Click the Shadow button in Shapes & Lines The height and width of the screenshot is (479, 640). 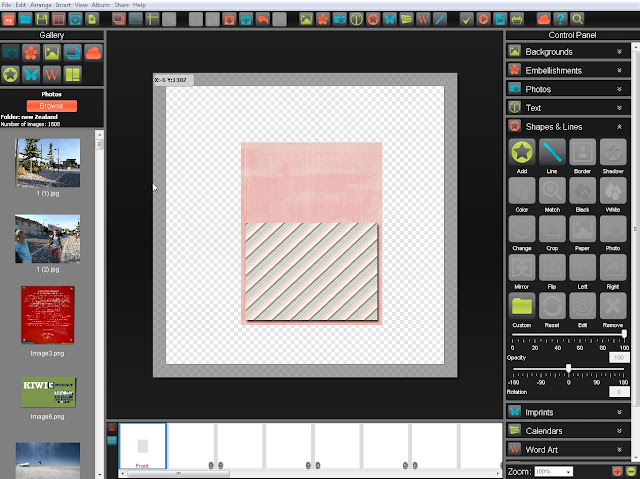coord(613,152)
